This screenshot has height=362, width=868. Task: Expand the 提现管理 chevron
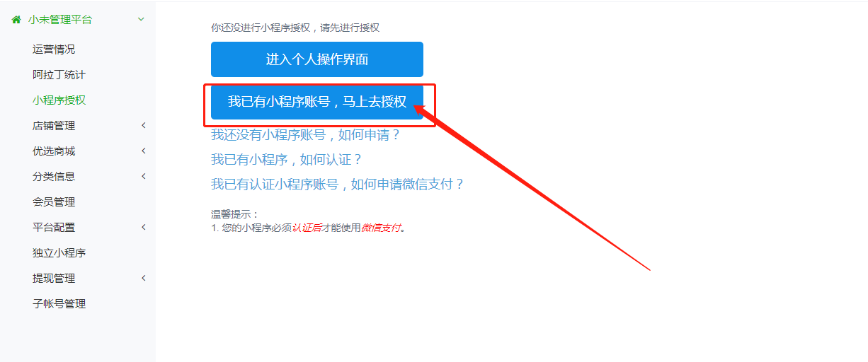tap(143, 279)
